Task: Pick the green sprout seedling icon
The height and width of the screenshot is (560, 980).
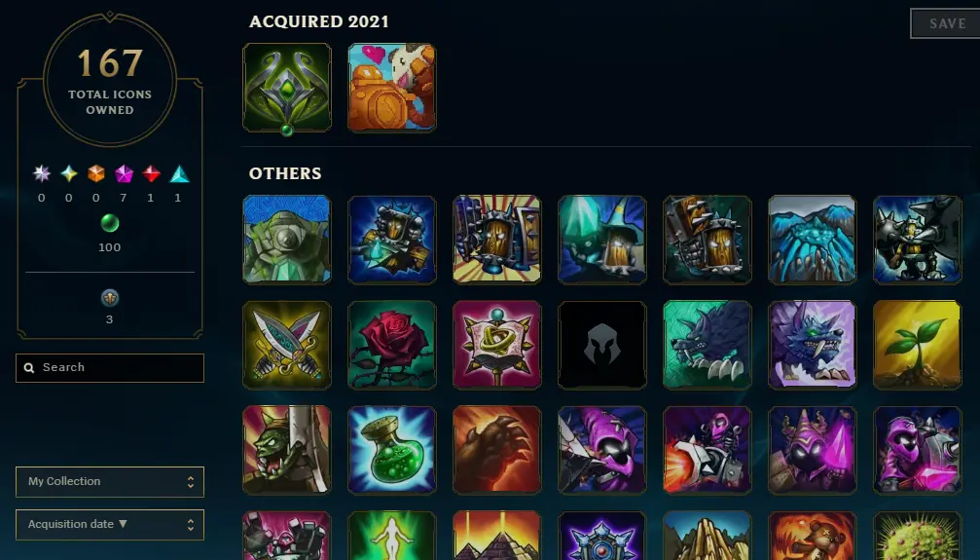Action: [917, 345]
